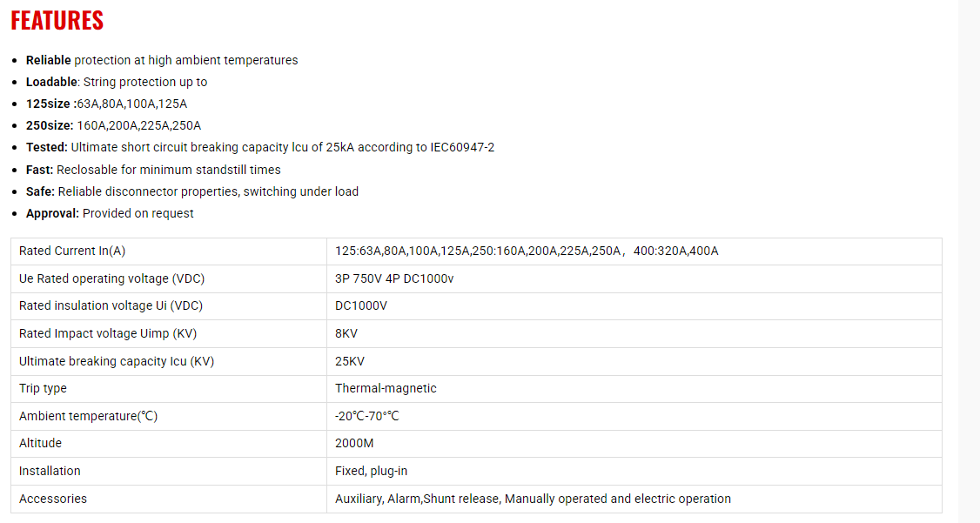Click the Safe disconnector properties bullet

point(192,191)
